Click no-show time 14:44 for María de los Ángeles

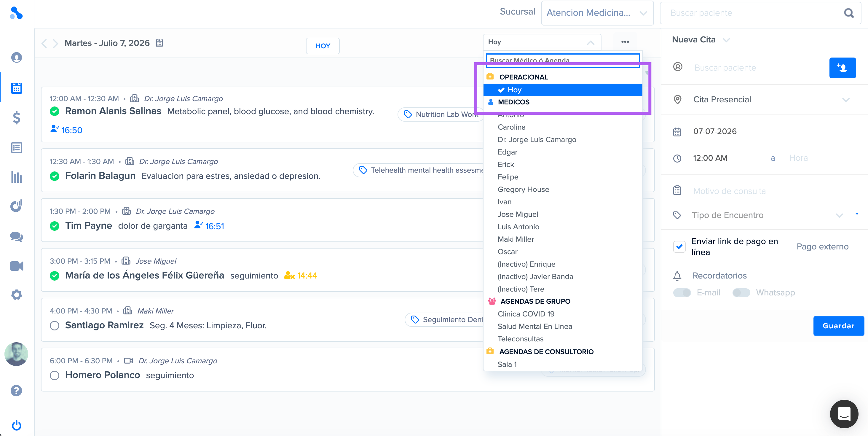click(301, 276)
